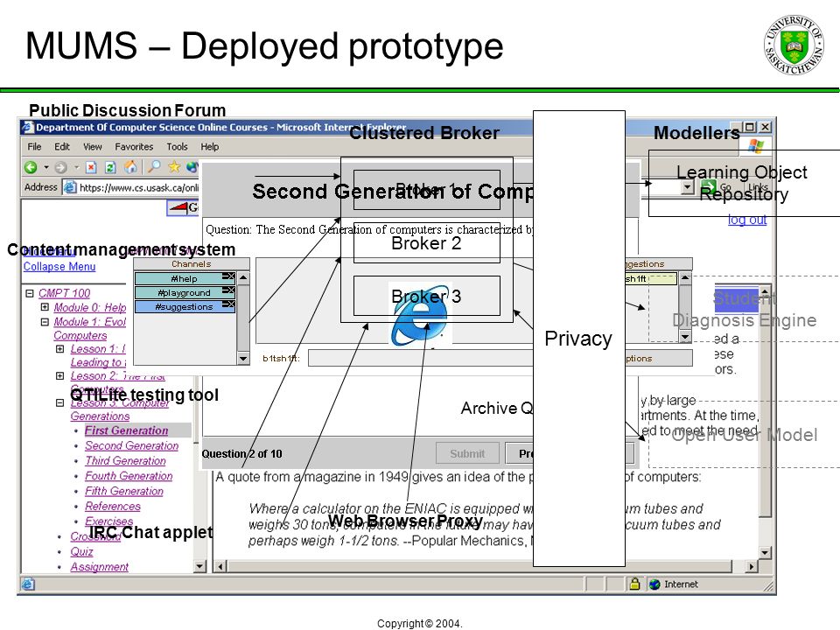Open the Second Generation lesson link

(x=132, y=445)
